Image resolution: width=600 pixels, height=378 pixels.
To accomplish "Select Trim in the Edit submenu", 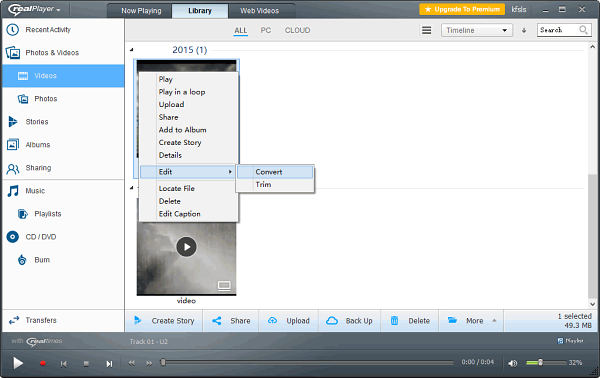I will click(275, 184).
